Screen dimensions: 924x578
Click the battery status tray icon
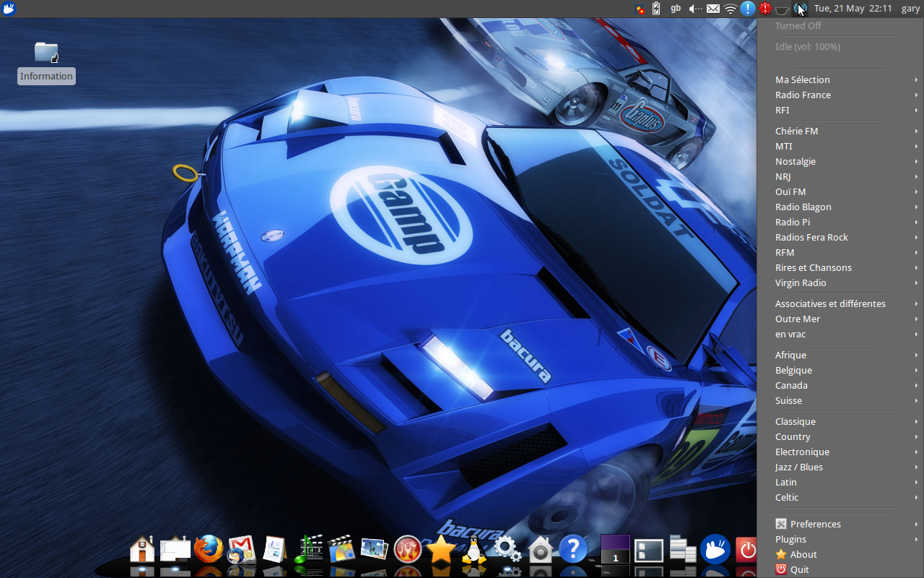coord(656,9)
